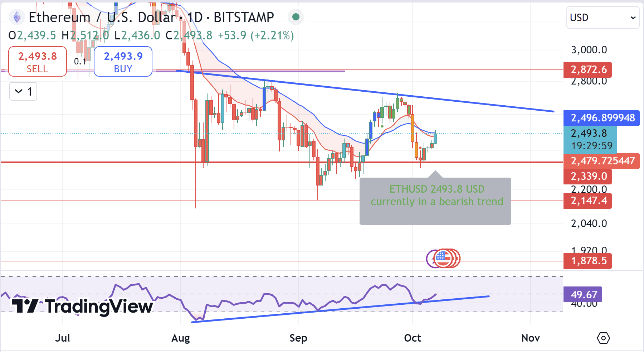The width and height of the screenshot is (644, 352).
Task: Click the 2,479.725447 red price label
Action: tap(602, 161)
